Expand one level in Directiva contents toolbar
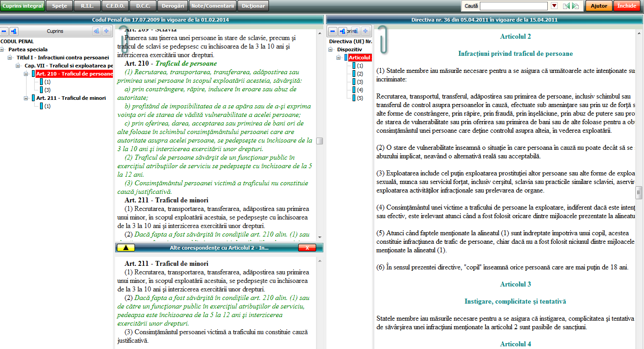The image size is (644, 349). pyautogui.click(x=356, y=31)
